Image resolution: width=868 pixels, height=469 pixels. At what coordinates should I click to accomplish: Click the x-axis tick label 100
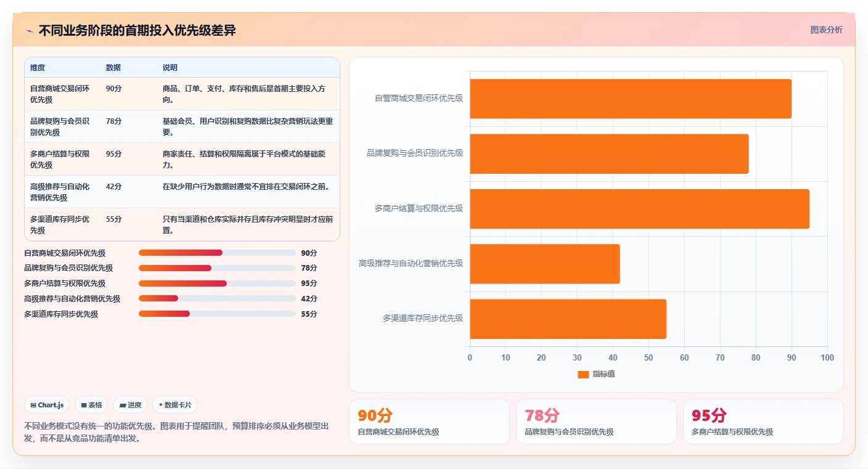[827, 357]
